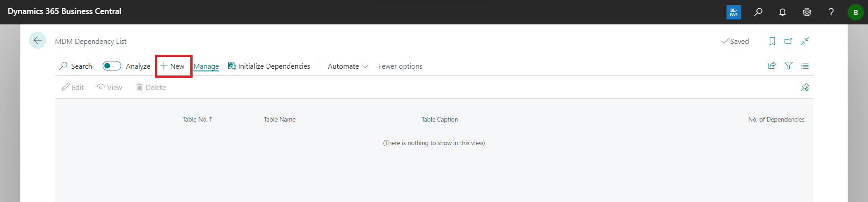Toggle the filter pane funnel icon
The image size is (868, 202).
click(x=788, y=66)
